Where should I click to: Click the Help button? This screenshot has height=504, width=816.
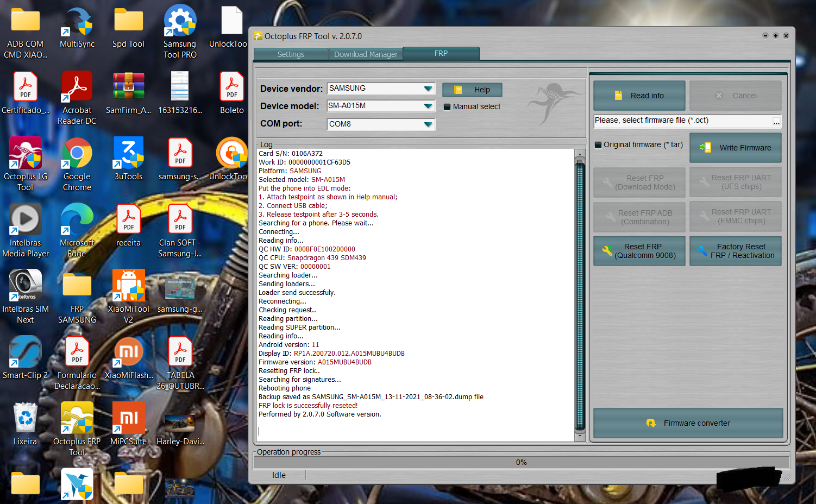[x=472, y=90]
